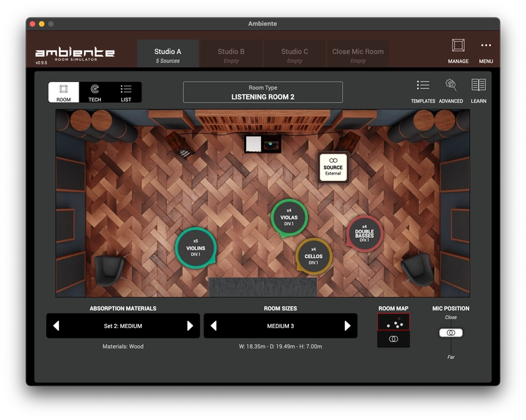Image resolution: width=526 pixels, height=420 pixels.
Task: Open the Learn book icon
Action: pyautogui.click(x=478, y=85)
